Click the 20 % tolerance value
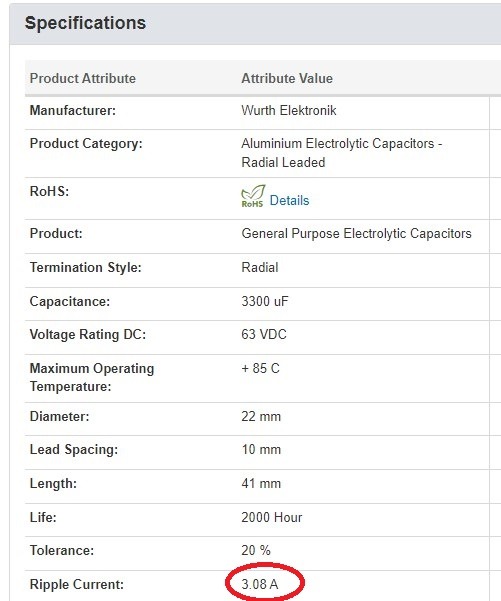Image resolution: width=501 pixels, height=601 pixels. (256, 550)
